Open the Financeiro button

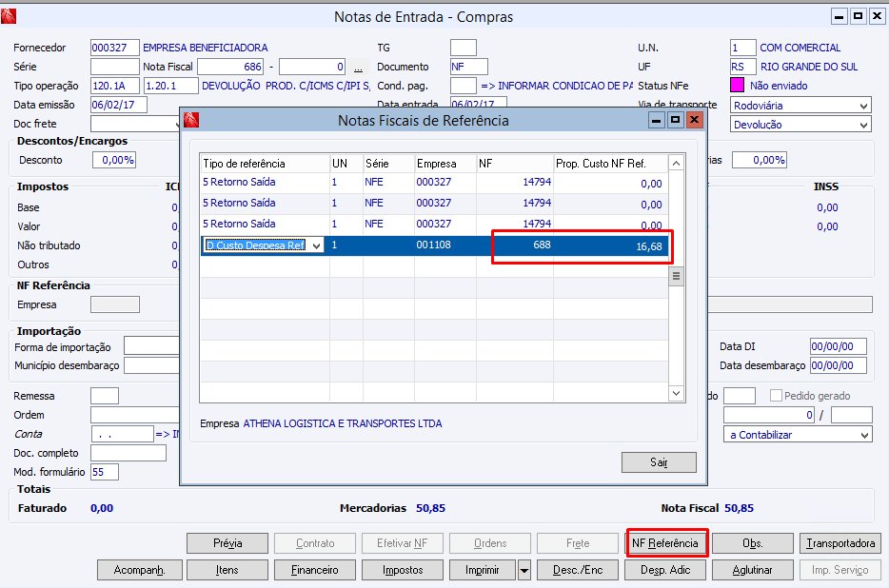pyautogui.click(x=315, y=570)
